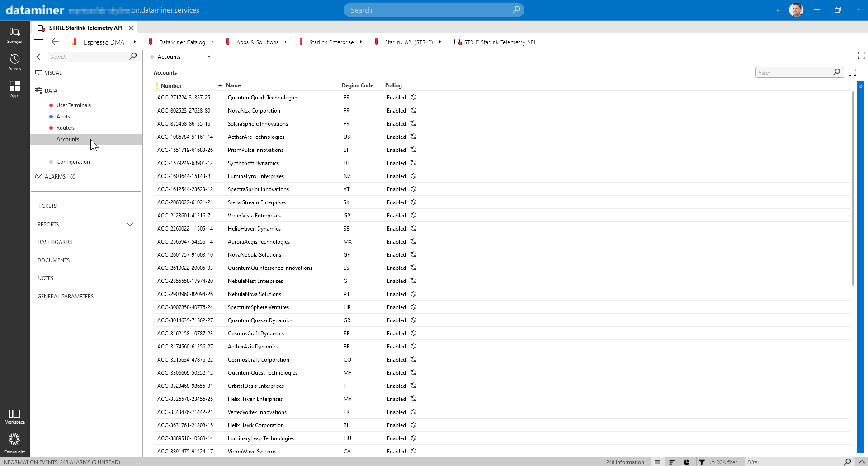Screen dimensions: 868x466
Task: Click the Accounts table vertical scrollbar
Action: click(853, 189)
